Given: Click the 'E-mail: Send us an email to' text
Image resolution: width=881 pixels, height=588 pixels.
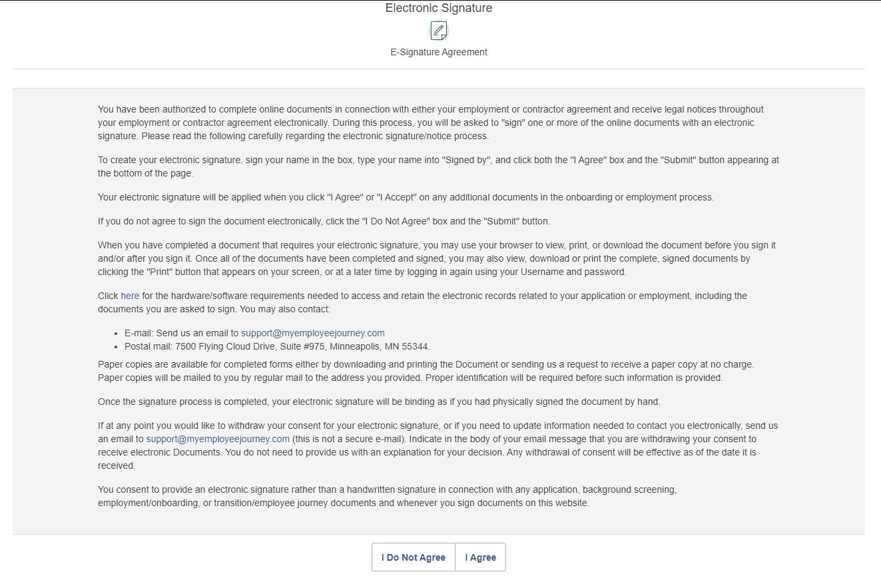Looking at the screenshot, I should point(181,333).
